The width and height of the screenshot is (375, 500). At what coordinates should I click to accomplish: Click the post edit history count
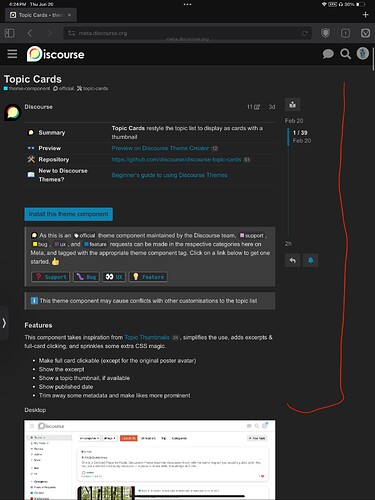[253, 107]
